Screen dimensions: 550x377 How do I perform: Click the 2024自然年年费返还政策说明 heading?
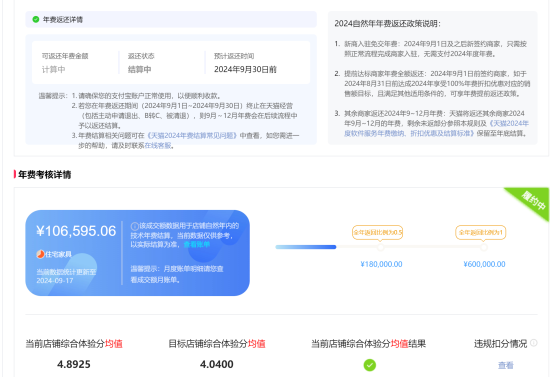click(x=387, y=23)
